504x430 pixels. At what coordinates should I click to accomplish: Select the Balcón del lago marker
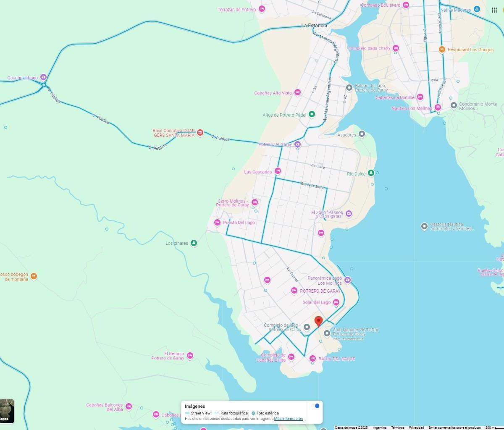[x=349, y=87]
